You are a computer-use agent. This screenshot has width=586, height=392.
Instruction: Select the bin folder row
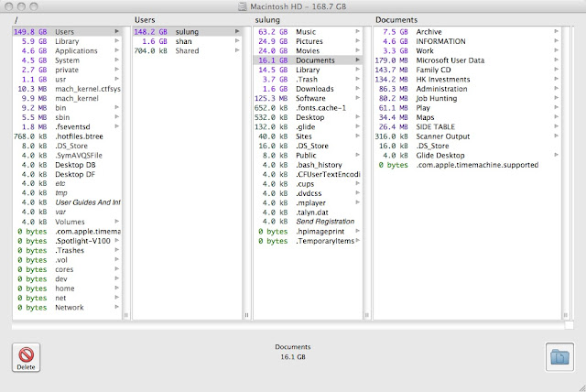coord(67,108)
